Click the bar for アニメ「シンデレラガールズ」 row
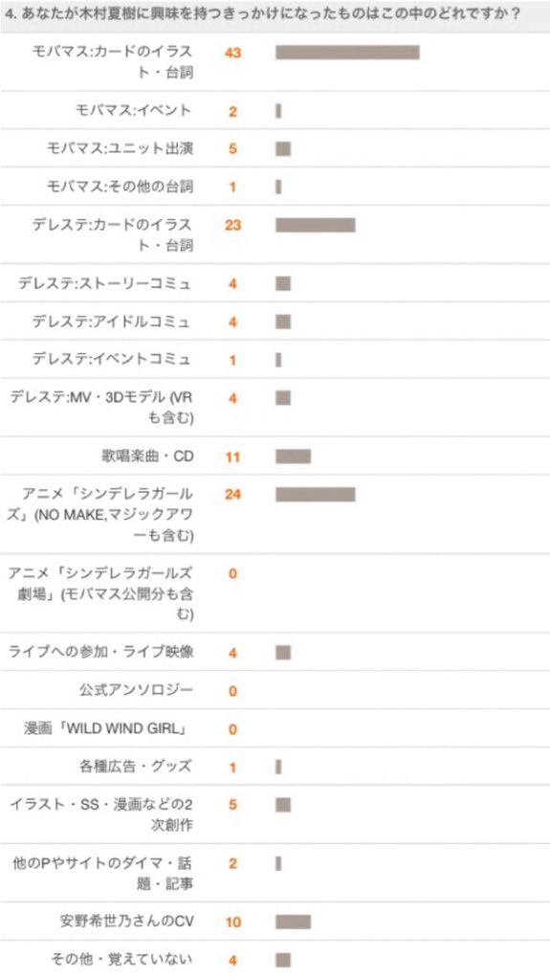 (x=316, y=495)
